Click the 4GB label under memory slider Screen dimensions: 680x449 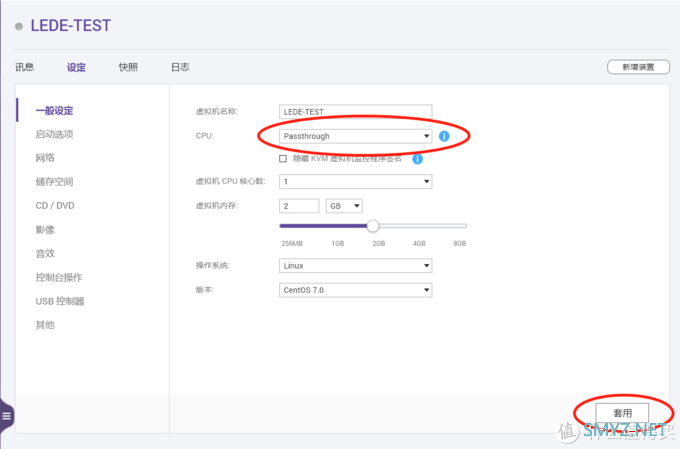click(419, 243)
